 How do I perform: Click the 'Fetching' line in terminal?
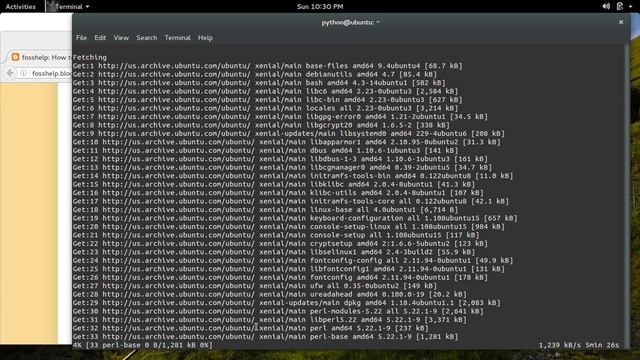90,58
